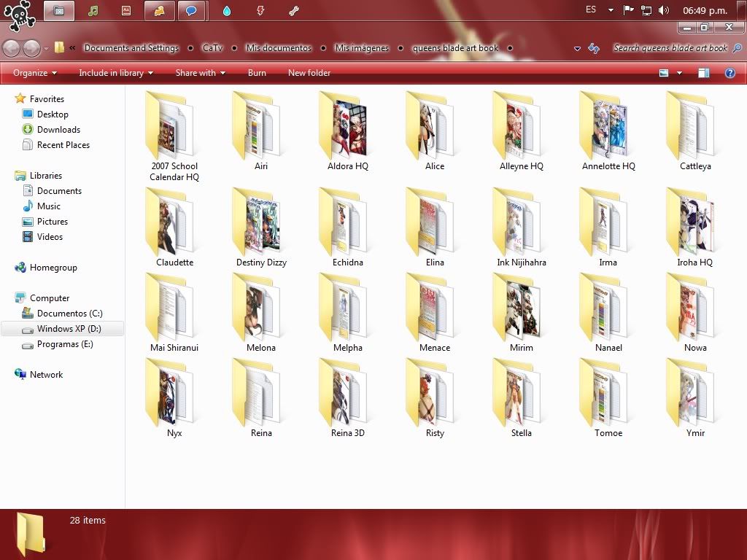Open the view options dropdown arrow

point(679,73)
